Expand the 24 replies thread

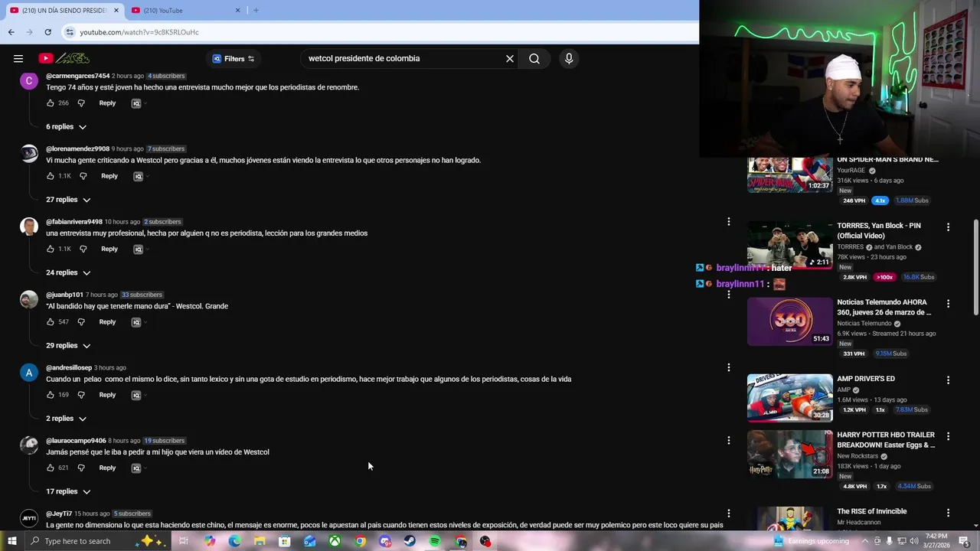(x=68, y=272)
